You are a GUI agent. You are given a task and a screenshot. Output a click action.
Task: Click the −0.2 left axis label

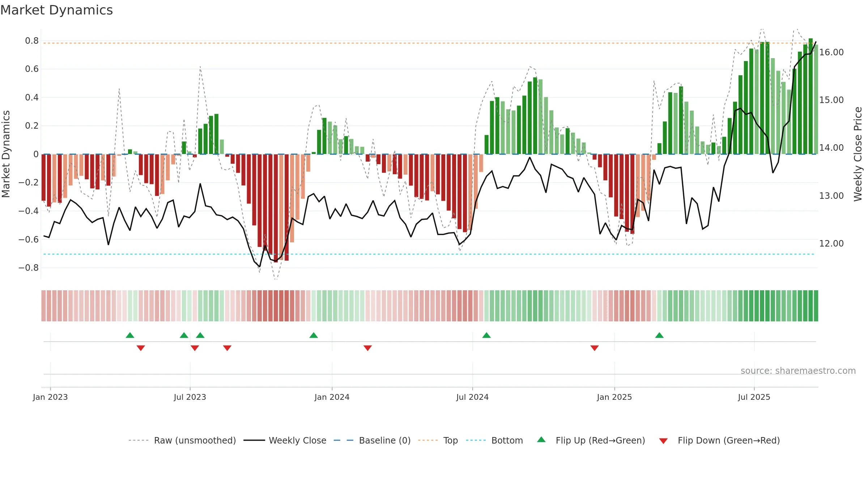pos(29,182)
